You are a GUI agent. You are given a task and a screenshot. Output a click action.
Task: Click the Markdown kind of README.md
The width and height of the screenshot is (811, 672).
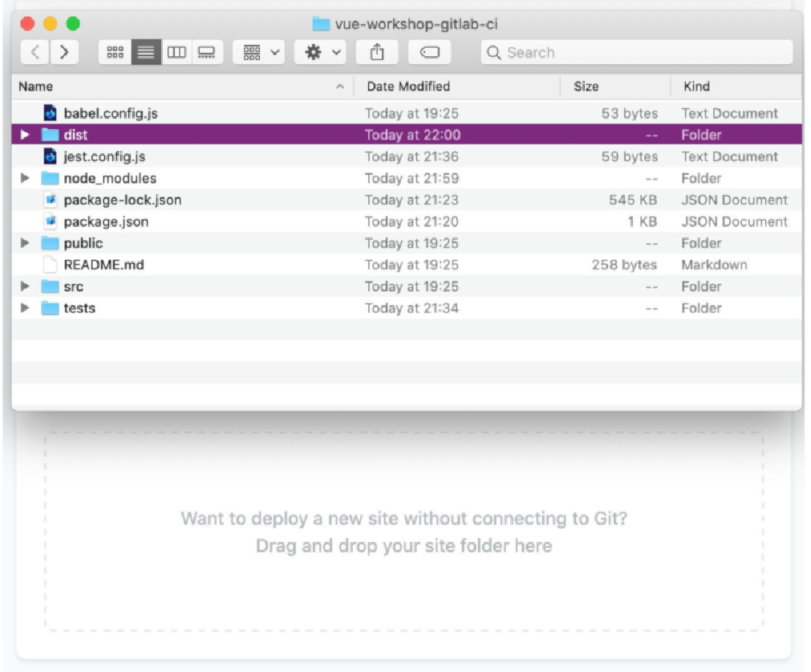click(x=714, y=265)
